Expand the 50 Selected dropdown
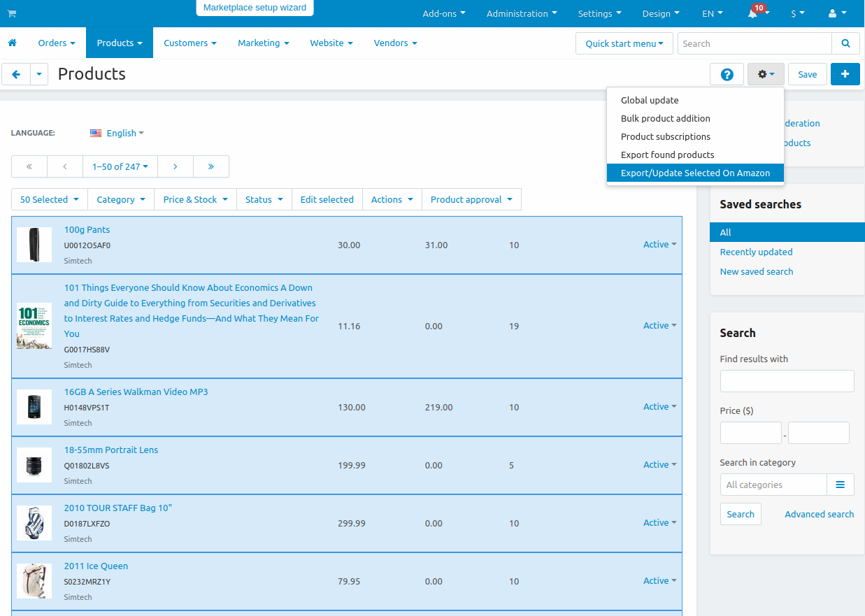The image size is (865, 616). [x=49, y=199]
